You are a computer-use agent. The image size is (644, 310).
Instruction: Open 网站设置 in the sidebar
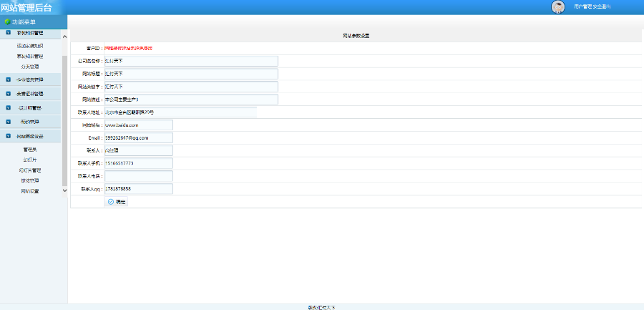click(30, 191)
